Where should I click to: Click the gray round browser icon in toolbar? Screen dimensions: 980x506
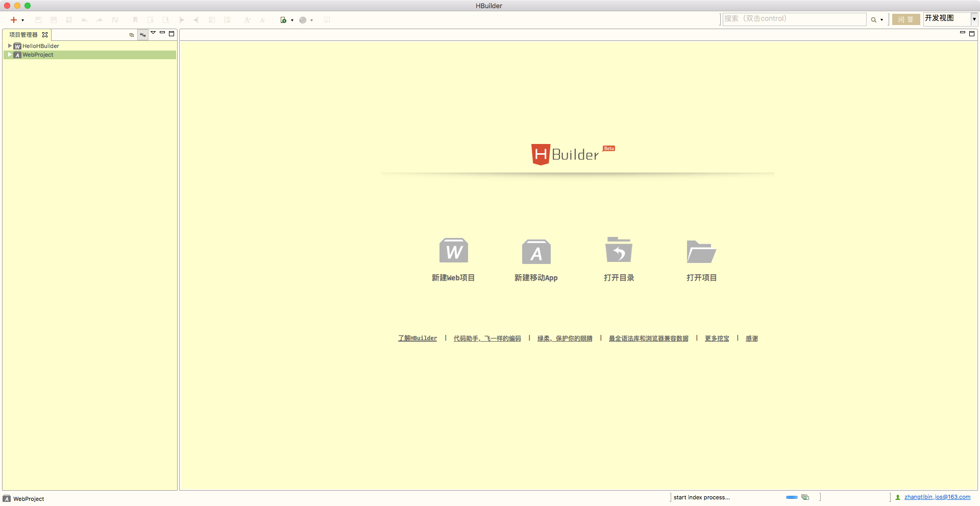pyautogui.click(x=303, y=20)
